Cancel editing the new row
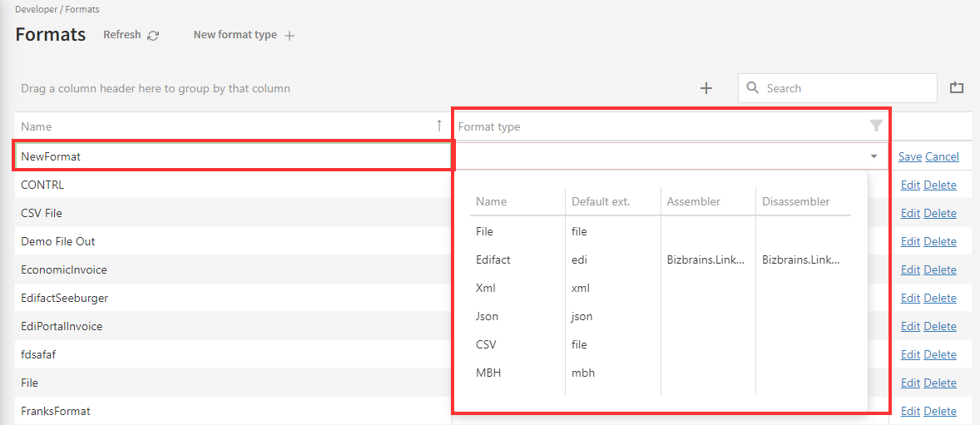980x425 pixels. tap(942, 156)
